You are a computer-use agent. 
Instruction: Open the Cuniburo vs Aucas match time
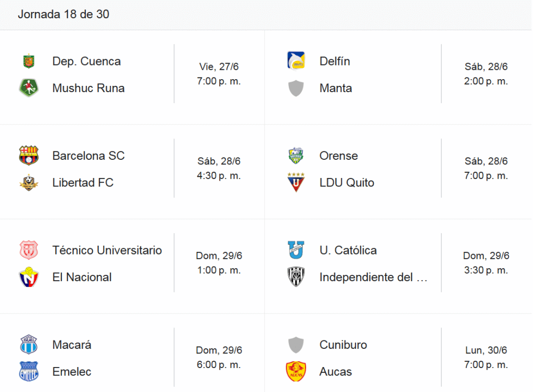486,357
